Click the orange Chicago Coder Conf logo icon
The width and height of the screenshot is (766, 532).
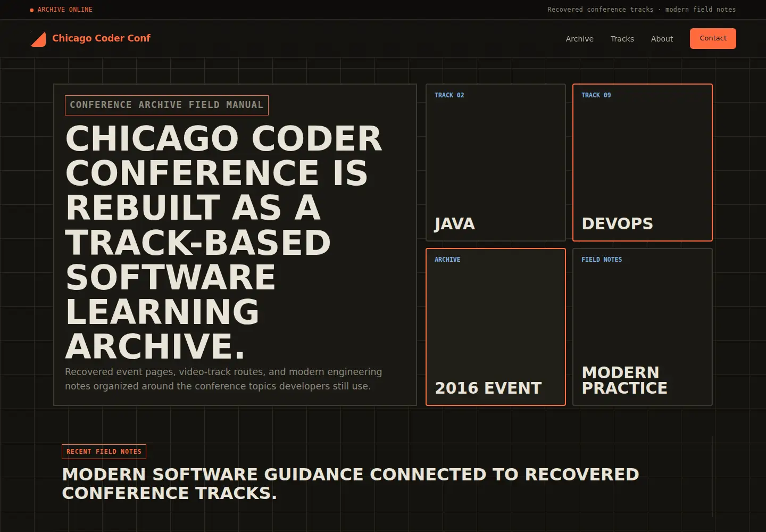[38, 39]
